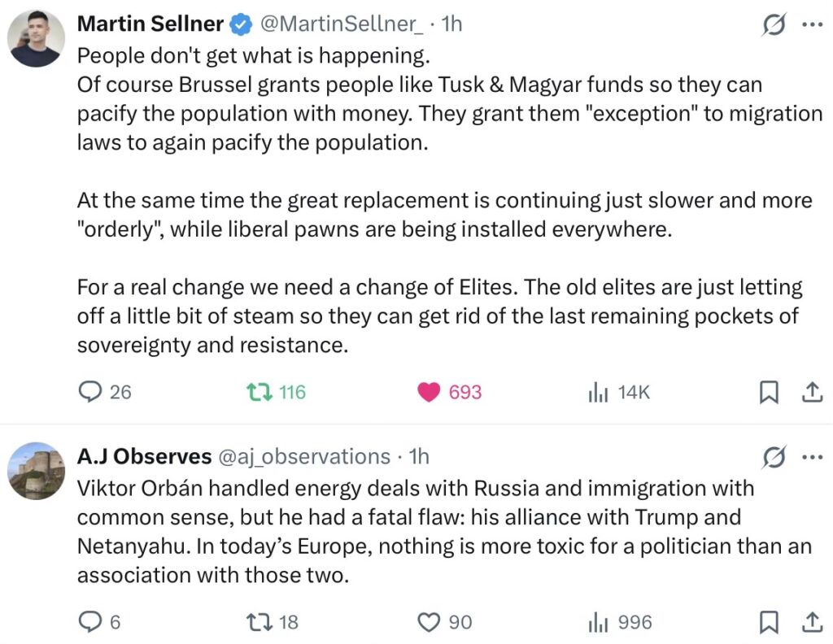The width and height of the screenshot is (833, 644).
Task: Open more options menu on Sellner's post
Action: coord(812,25)
